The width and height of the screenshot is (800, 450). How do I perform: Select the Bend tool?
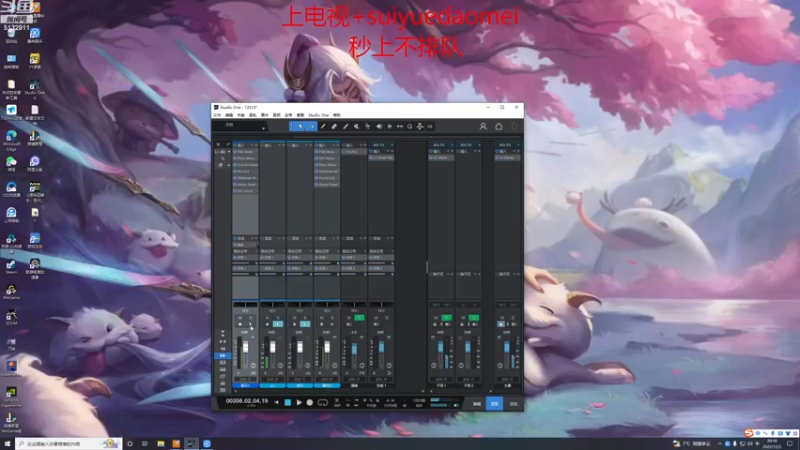point(367,127)
